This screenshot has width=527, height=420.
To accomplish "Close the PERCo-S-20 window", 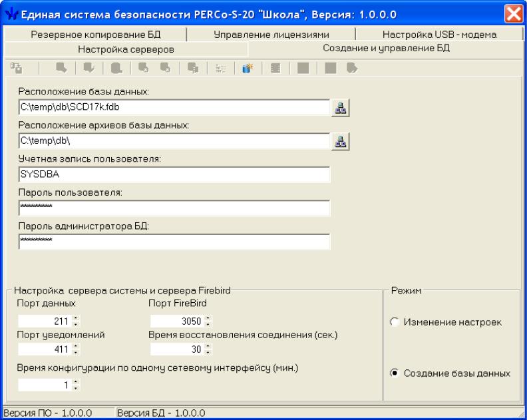I will pyautogui.click(x=514, y=14).
